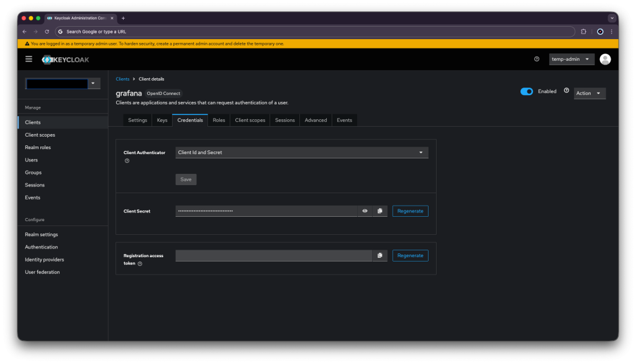Click Registration access token help icon
Viewport: 636px width, 364px height.
click(x=140, y=263)
